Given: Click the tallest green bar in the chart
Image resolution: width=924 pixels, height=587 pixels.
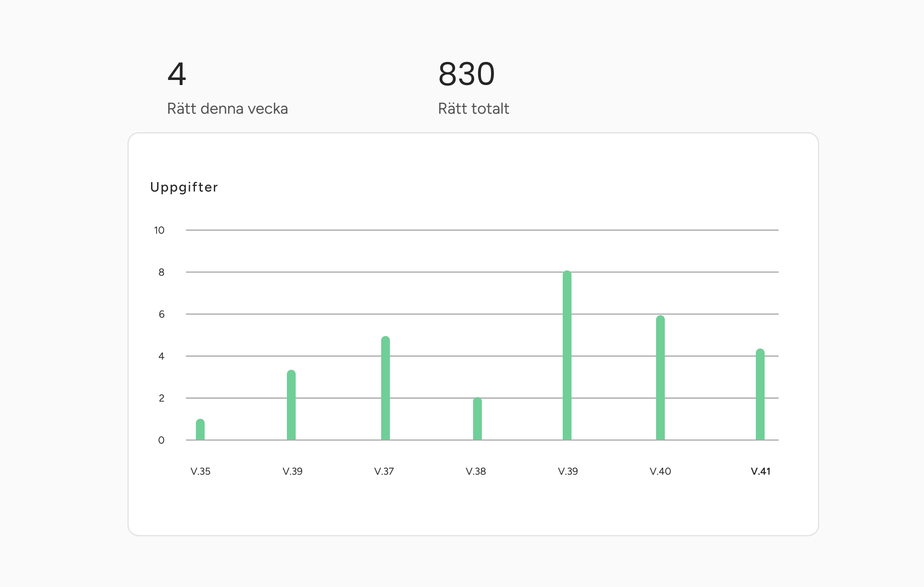Looking at the screenshot, I should tap(567, 356).
